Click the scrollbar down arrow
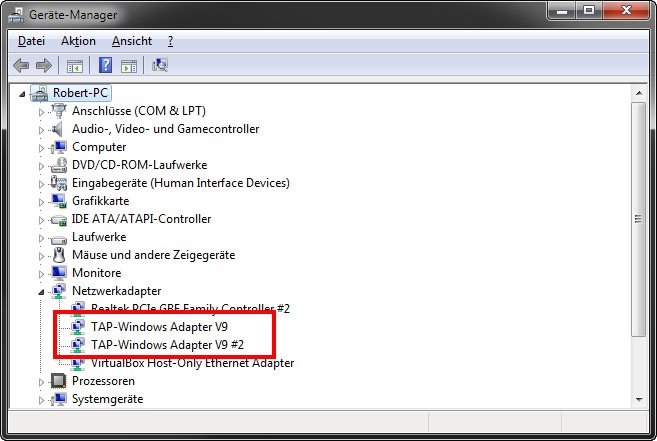 [639, 399]
